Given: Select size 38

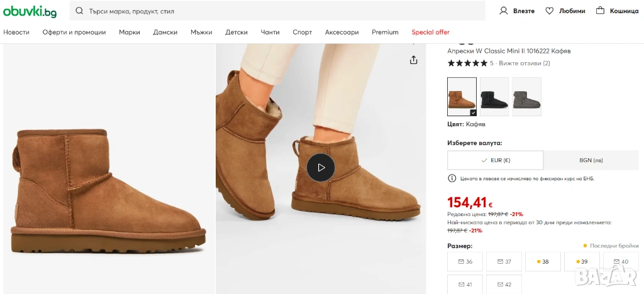Looking at the screenshot, I should pos(543,261).
